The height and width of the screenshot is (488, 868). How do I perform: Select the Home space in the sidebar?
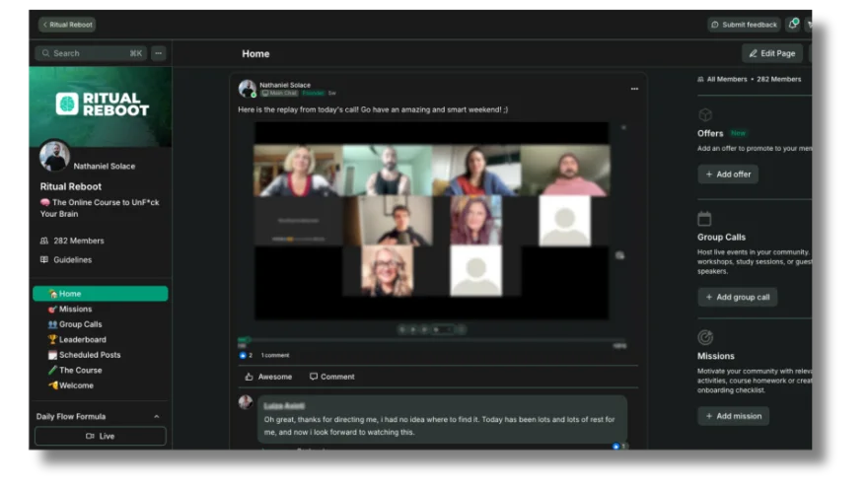pyautogui.click(x=101, y=293)
